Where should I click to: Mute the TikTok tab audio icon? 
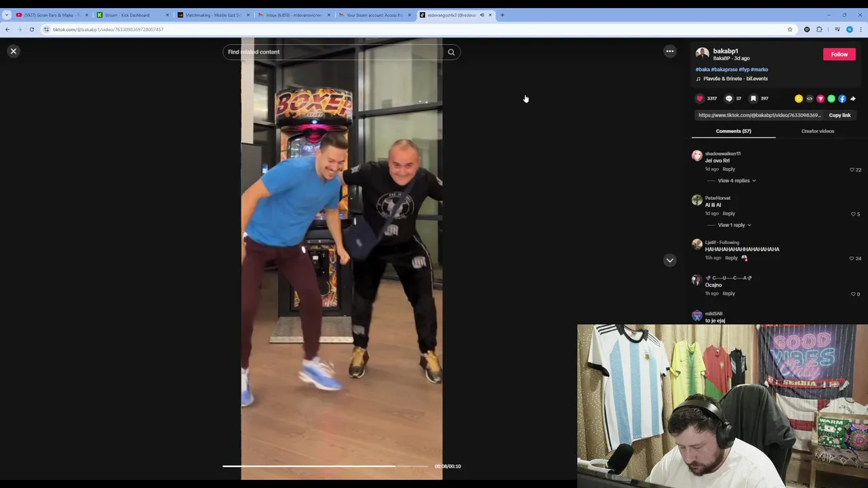point(482,15)
